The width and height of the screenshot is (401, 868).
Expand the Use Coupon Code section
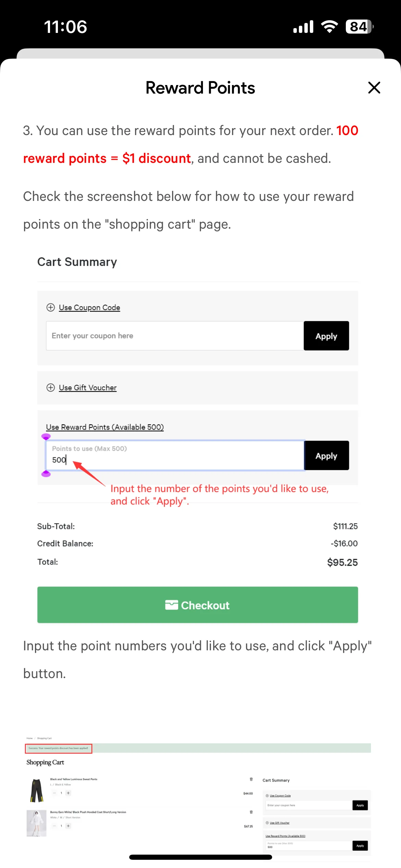click(x=89, y=308)
